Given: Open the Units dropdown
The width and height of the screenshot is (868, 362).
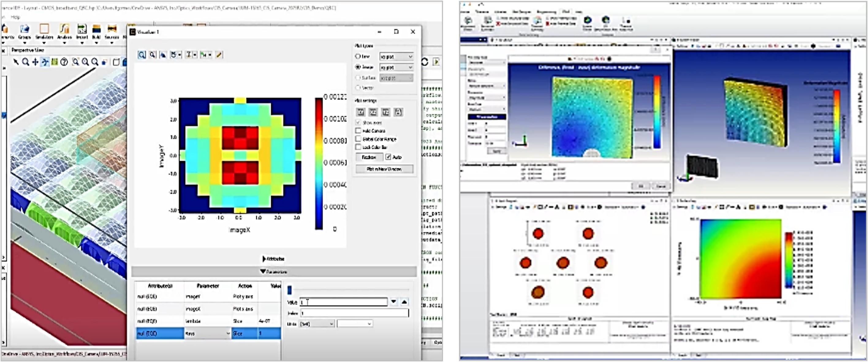Looking at the screenshot, I should click(x=317, y=324).
